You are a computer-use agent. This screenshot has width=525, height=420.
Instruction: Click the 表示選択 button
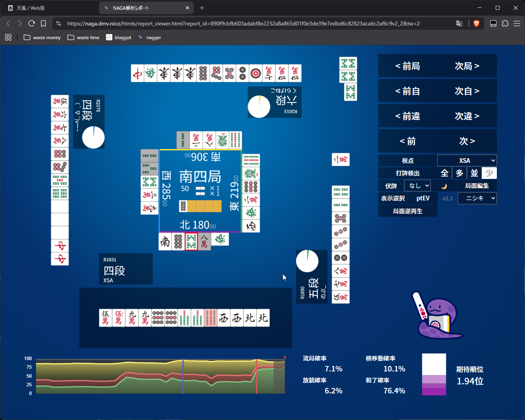[393, 198]
